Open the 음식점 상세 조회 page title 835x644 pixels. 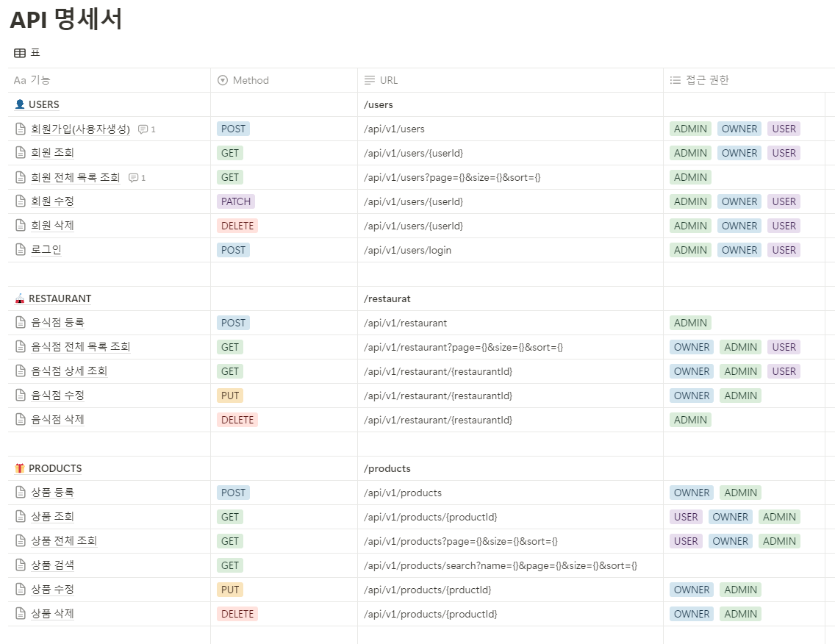click(x=69, y=371)
